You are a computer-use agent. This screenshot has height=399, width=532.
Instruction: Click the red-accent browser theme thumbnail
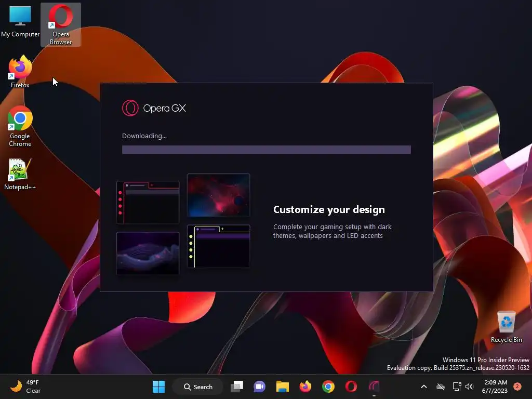148,203
